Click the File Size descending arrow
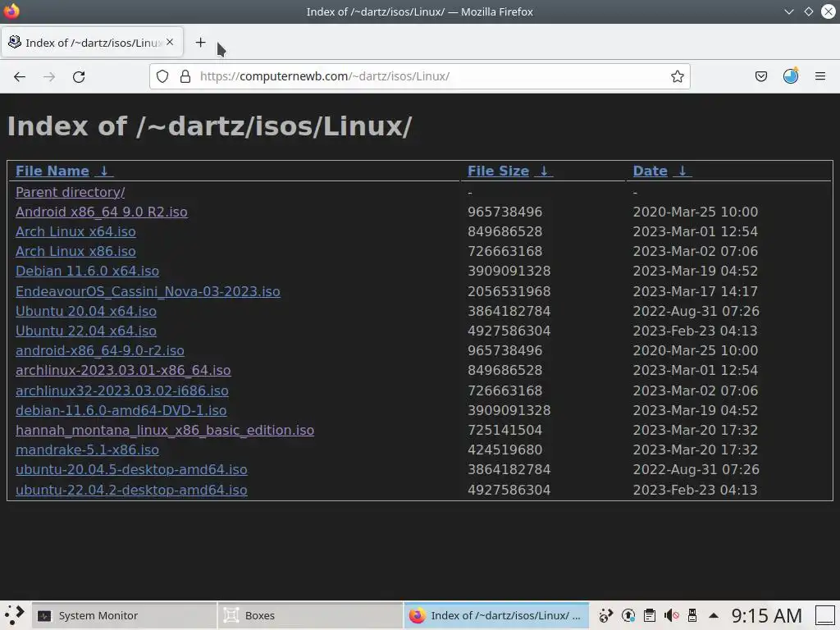Image resolution: width=840 pixels, height=630 pixels. [x=544, y=171]
